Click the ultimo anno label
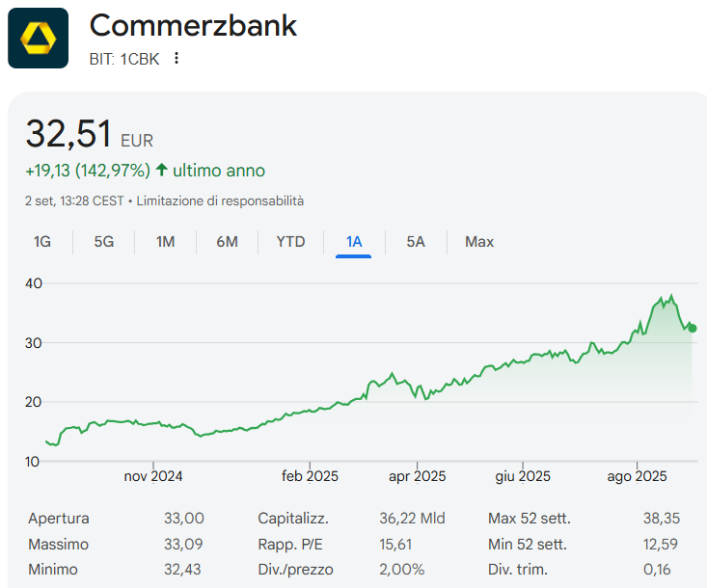 coord(219,171)
